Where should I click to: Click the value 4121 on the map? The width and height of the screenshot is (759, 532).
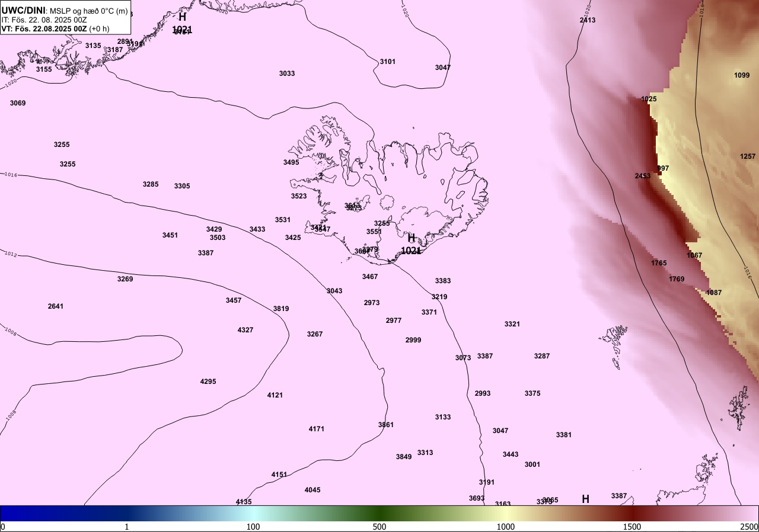click(x=275, y=395)
